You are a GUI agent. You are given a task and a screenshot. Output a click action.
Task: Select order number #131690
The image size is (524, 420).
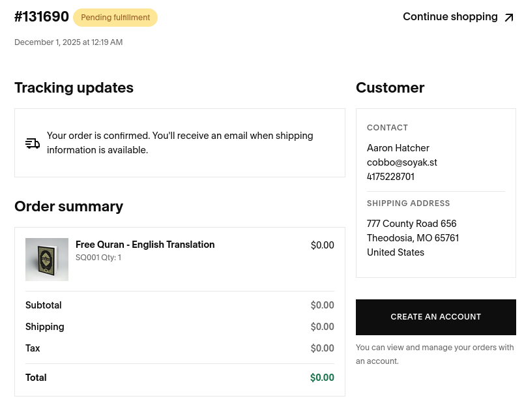tap(42, 17)
